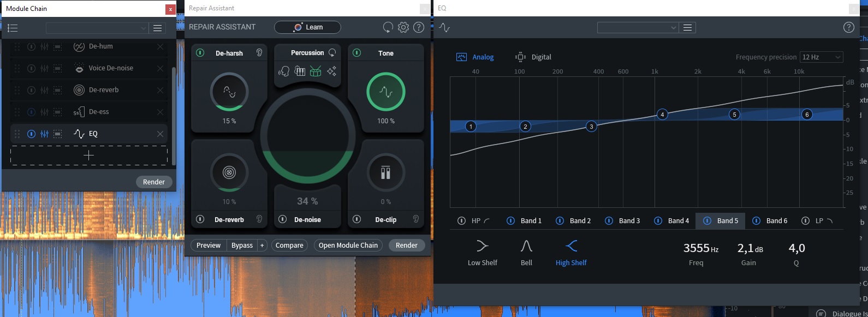Click the Module Chain preset list icon
The width and height of the screenshot is (868, 317).
pos(13,28)
